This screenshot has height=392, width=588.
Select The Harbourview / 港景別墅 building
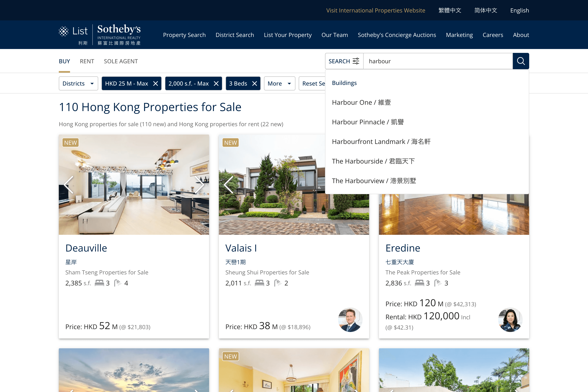point(374,180)
